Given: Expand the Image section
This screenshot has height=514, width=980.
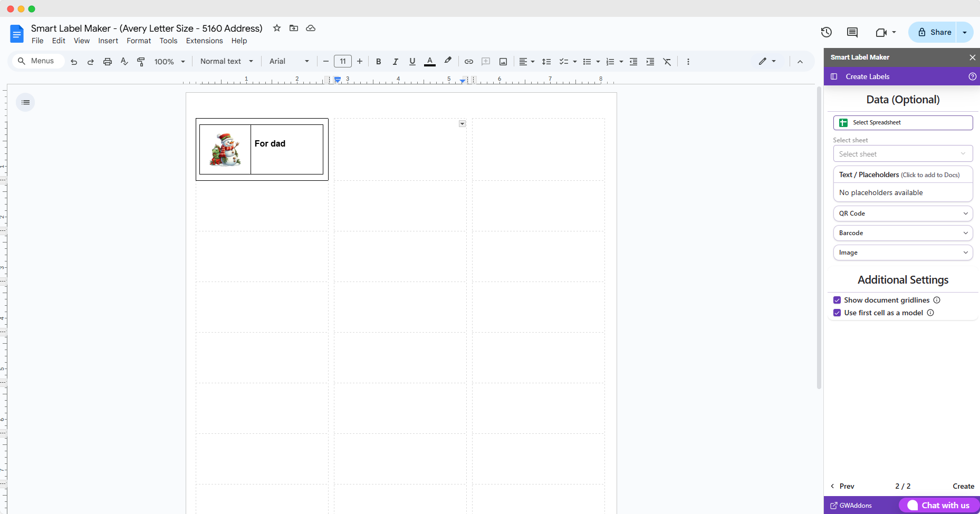Looking at the screenshot, I should tap(903, 253).
